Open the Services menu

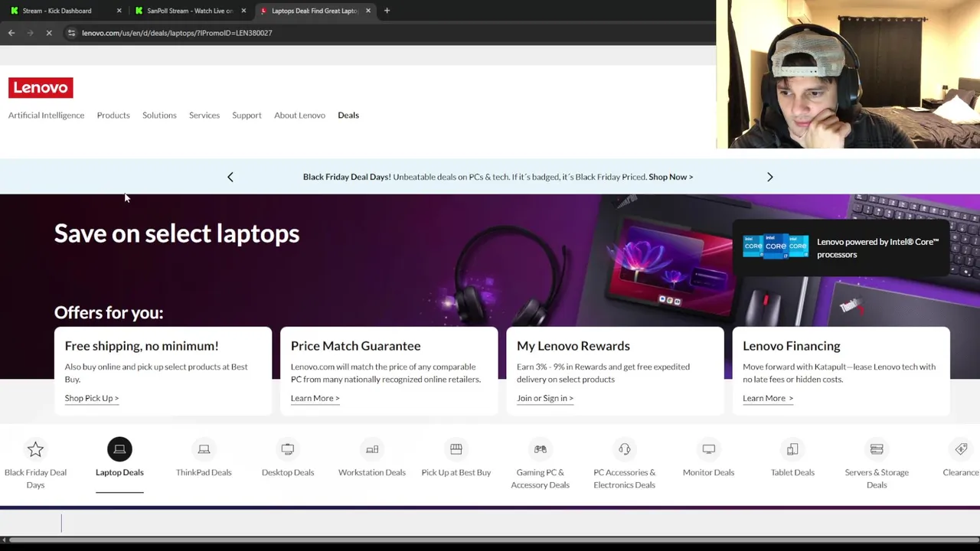(x=204, y=116)
